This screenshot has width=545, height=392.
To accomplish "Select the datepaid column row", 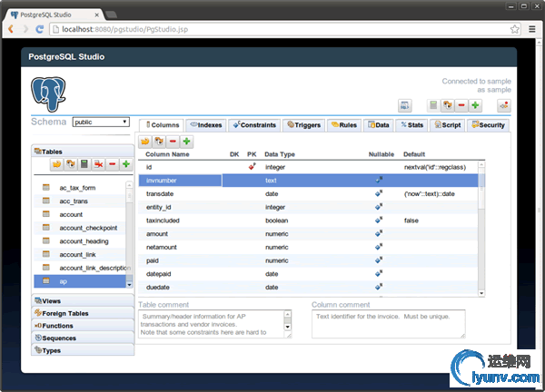I will pos(308,274).
